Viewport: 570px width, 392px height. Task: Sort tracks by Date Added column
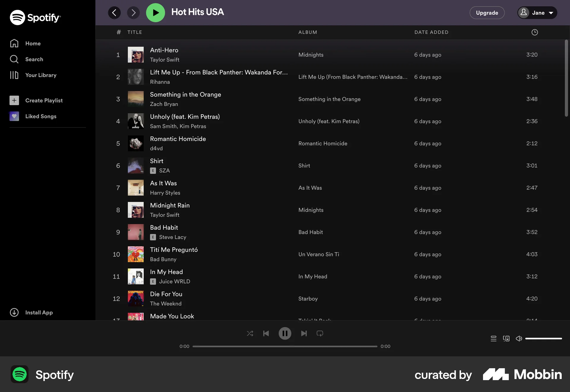pyautogui.click(x=431, y=32)
